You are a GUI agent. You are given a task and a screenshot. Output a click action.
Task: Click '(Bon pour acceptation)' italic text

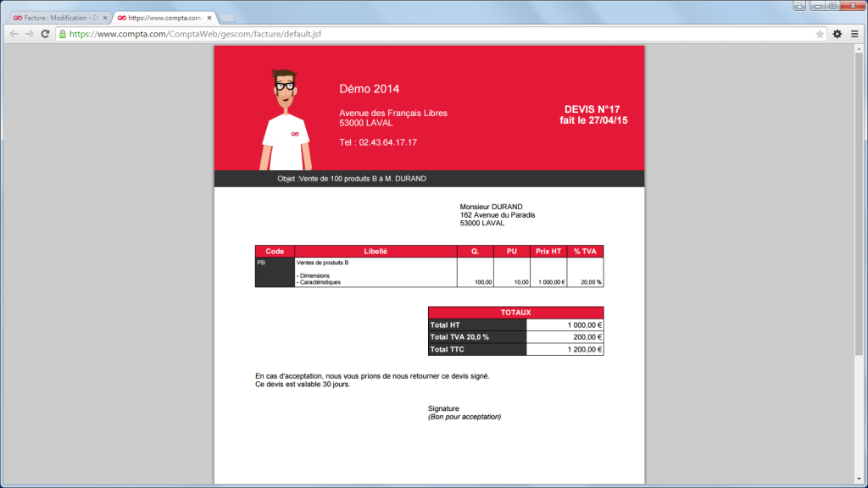465,417
